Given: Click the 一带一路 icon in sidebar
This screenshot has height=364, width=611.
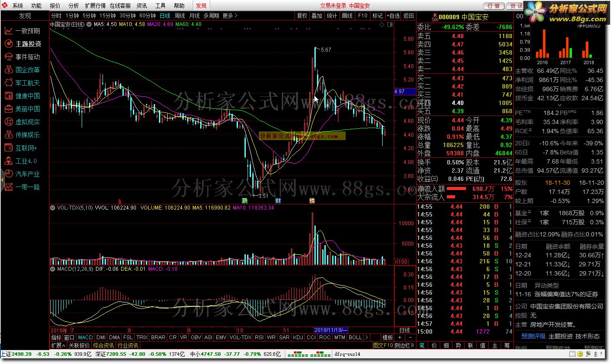Looking at the screenshot, I should pyautogui.click(x=8, y=187).
